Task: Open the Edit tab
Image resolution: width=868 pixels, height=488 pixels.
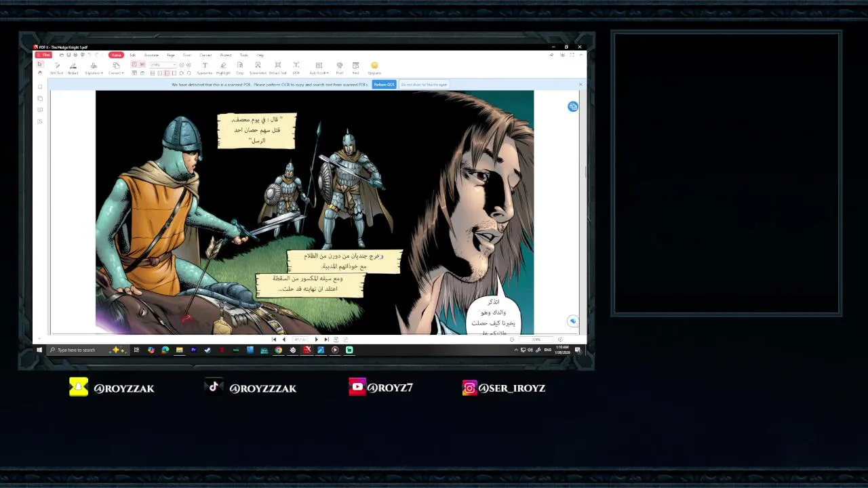Action: point(132,55)
